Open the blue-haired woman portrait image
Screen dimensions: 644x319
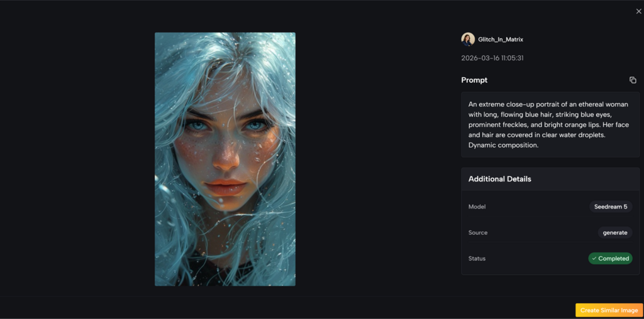click(225, 159)
